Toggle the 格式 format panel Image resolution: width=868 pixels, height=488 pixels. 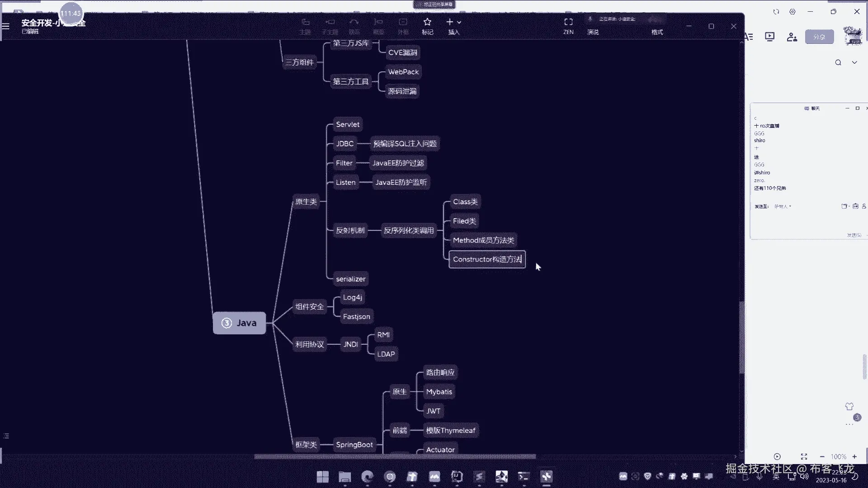coord(657,32)
